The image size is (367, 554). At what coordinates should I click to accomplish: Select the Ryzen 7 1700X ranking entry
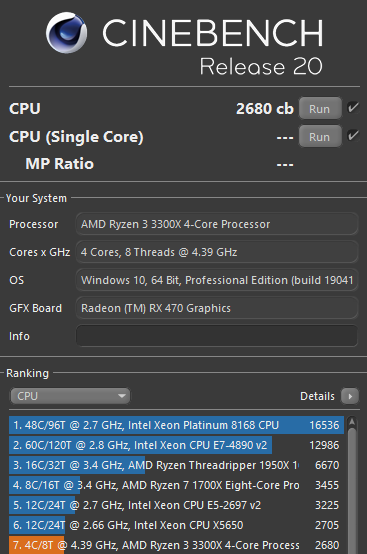176,485
